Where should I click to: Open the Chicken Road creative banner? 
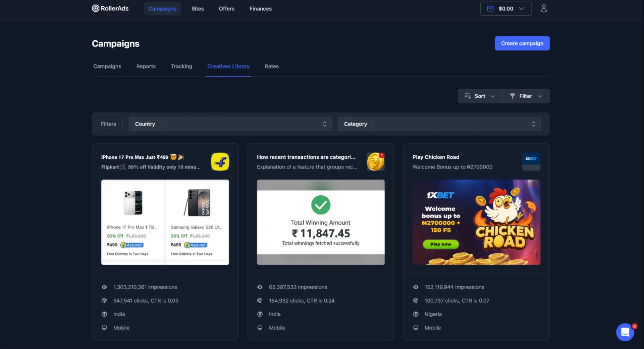coord(476,222)
